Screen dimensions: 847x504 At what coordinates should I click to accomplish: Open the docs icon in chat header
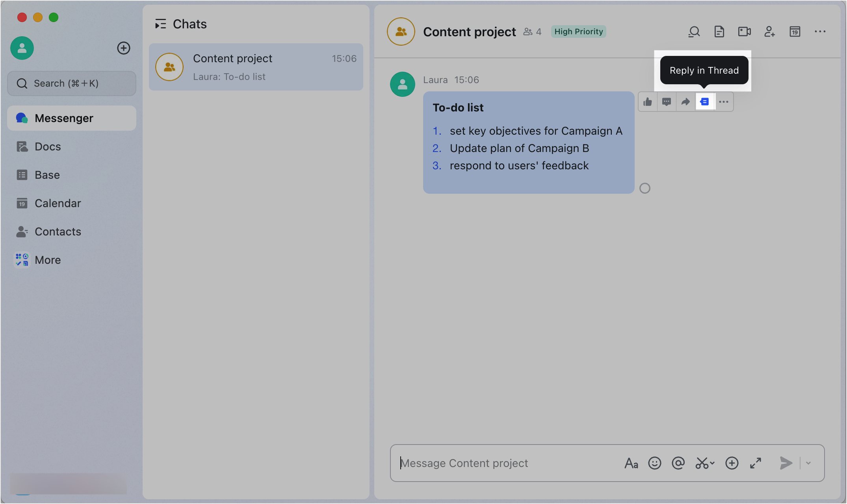click(x=719, y=31)
